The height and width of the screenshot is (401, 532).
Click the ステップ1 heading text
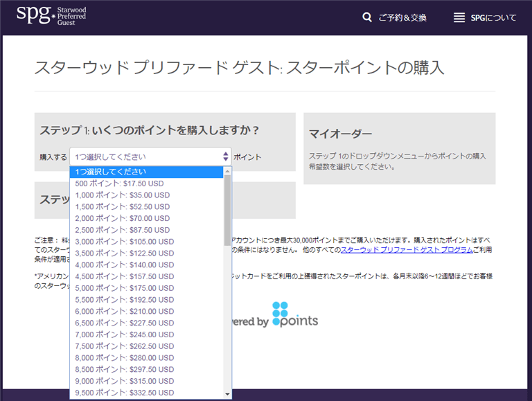tap(150, 130)
